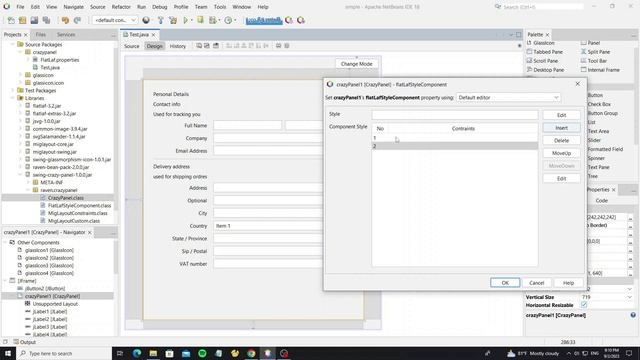Open Google Chrome from the taskbar

(251, 353)
